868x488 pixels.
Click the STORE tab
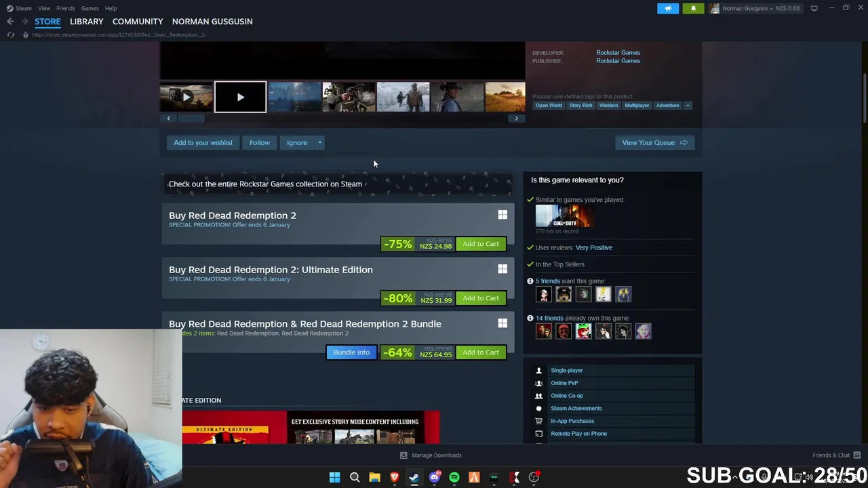tap(47, 22)
